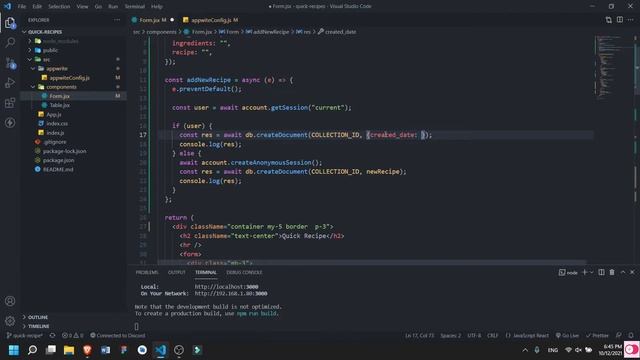640x360 pixels.
Task: Click Prettier in status bar
Action: click(x=597, y=336)
